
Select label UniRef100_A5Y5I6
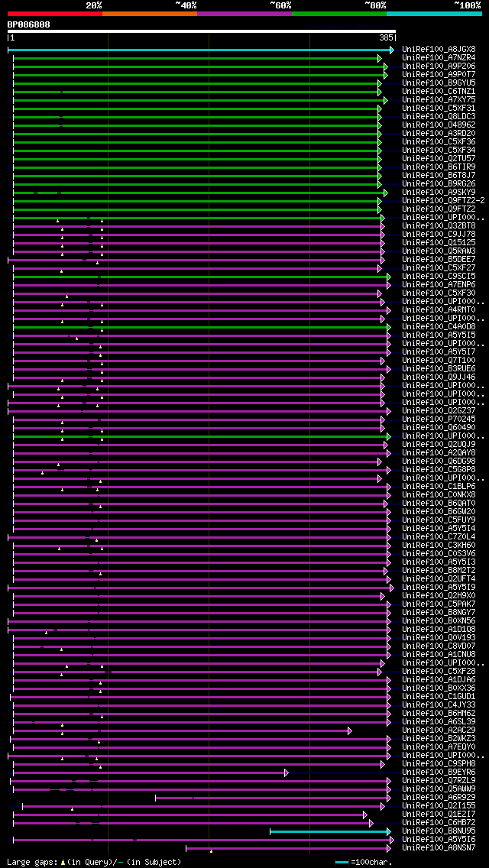point(439,840)
